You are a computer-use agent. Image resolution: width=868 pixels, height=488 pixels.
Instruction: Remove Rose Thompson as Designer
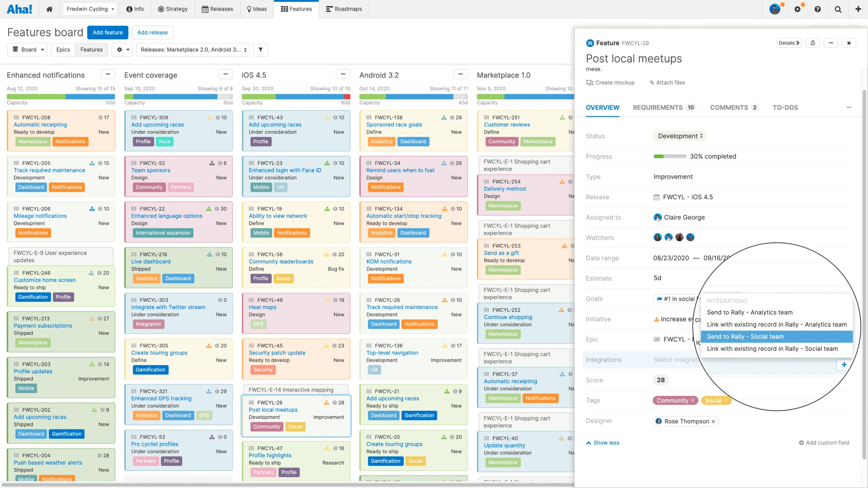[x=714, y=421]
